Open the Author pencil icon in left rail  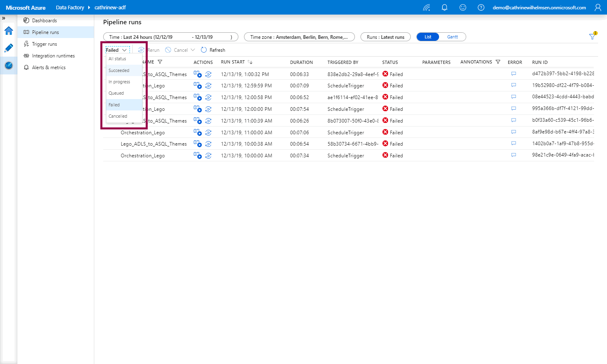(x=8, y=48)
